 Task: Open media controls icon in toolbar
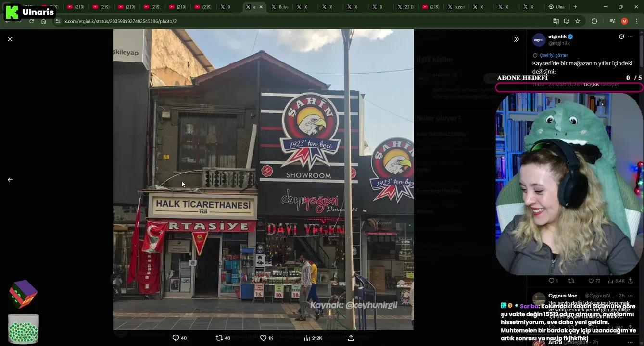612,21
